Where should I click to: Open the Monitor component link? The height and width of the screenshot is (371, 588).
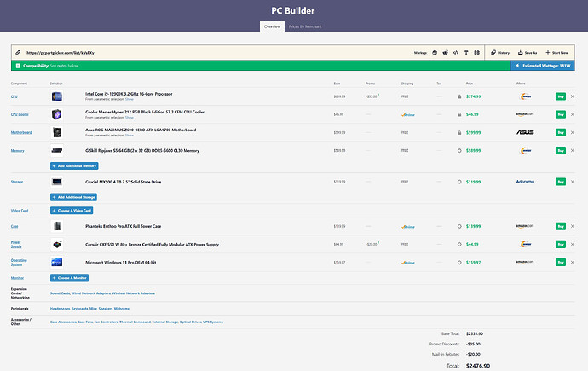point(17,278)
